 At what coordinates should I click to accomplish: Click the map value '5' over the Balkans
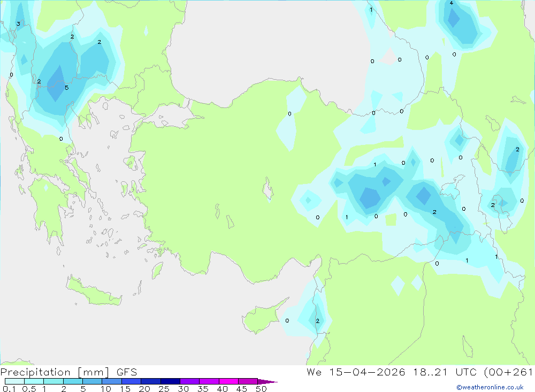66,88
